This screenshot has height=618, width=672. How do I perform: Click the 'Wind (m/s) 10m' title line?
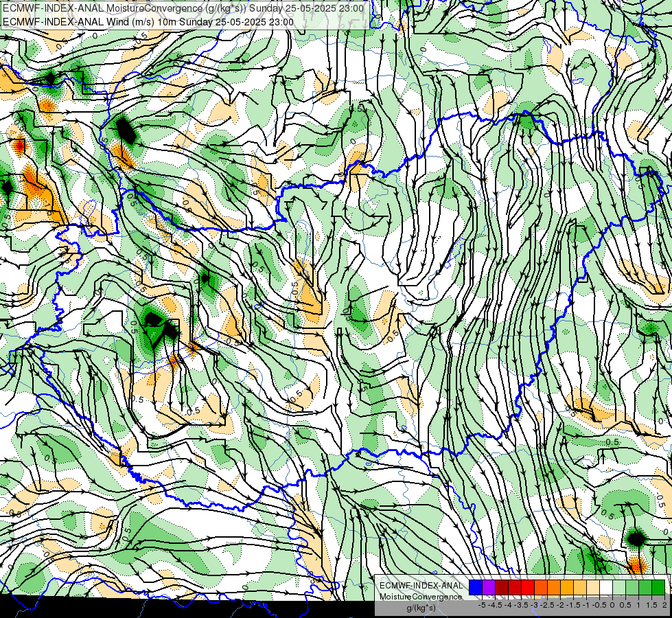tap(148, 22)
